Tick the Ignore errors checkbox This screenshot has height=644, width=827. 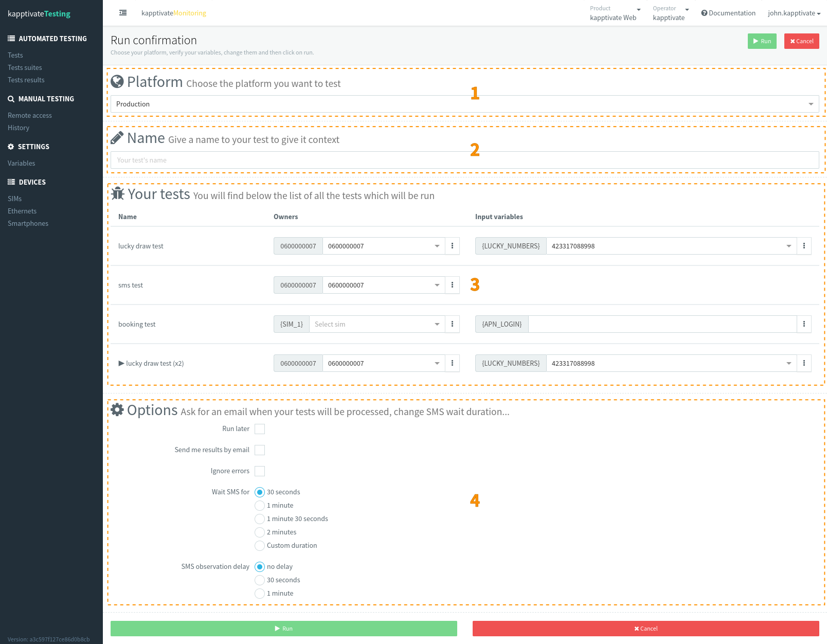pos(260,471)
